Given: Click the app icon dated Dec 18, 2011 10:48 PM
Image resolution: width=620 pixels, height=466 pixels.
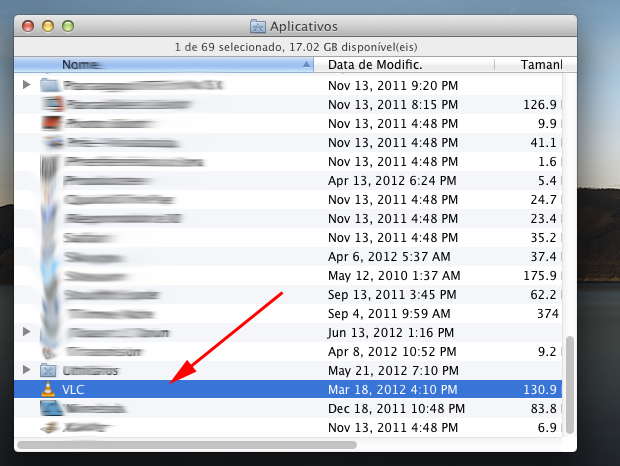Looking at the screenshot, I should point(51,408).
